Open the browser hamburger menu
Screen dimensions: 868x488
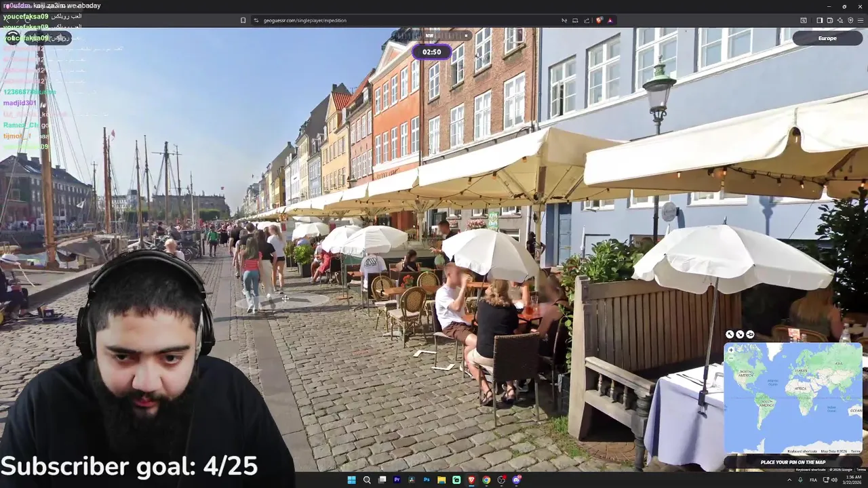click(861, 20)
